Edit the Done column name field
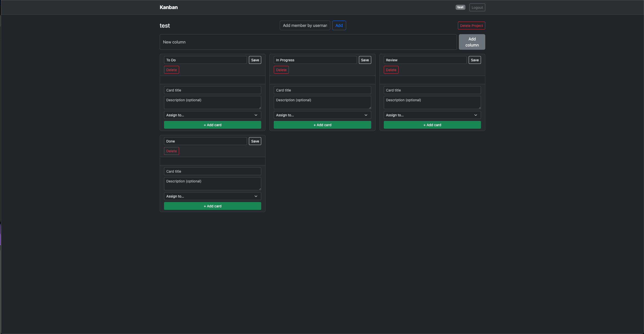644x334 pixels. [205, 141]
